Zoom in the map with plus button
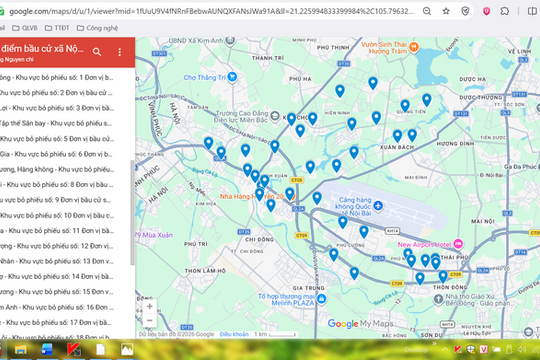Screen dimensions: 540x360 149,306
